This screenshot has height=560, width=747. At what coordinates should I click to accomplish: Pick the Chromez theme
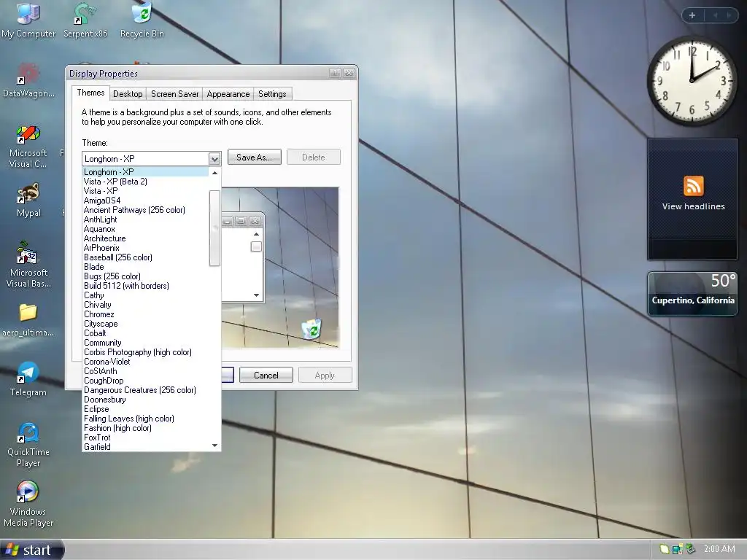tap(145, 314)
